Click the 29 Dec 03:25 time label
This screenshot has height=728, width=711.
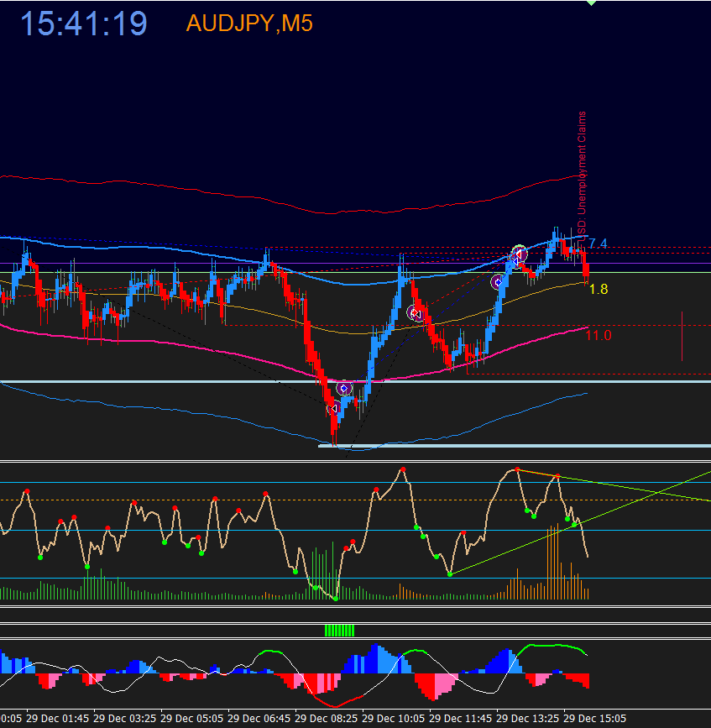tap(125, 718)
